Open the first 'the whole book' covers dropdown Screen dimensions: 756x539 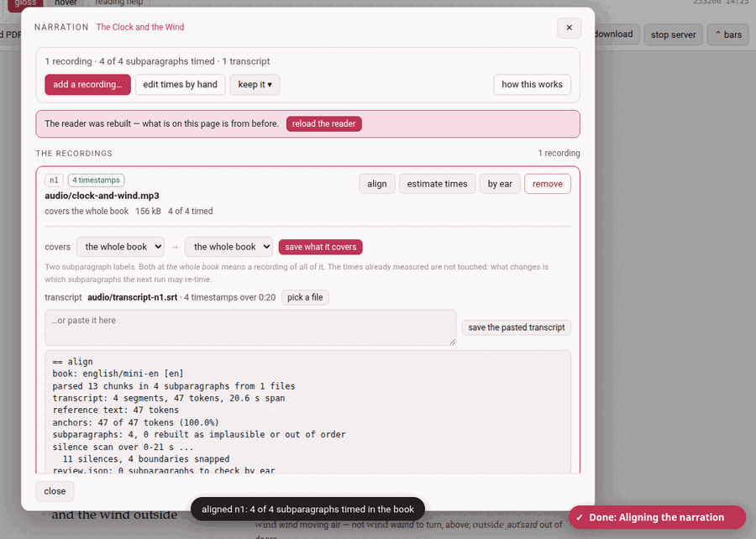120,247
